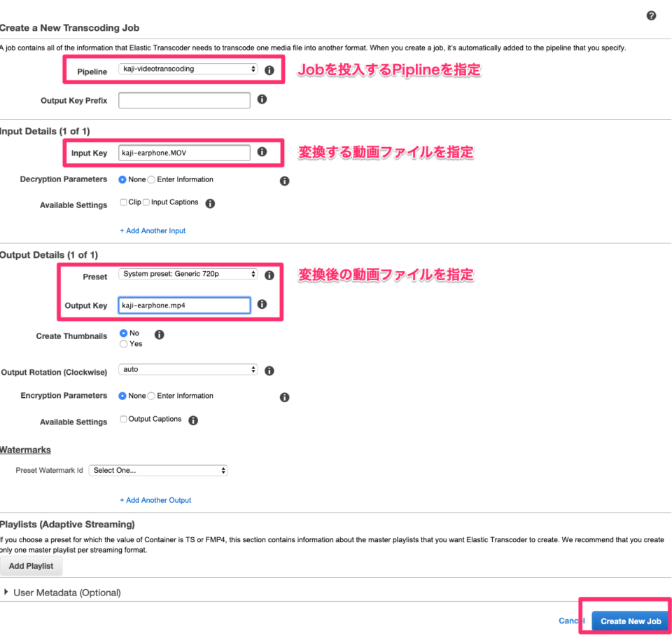Open the Preset Watermark Id selector
Screen dimensions: 672x636
(x=157, y=470)
